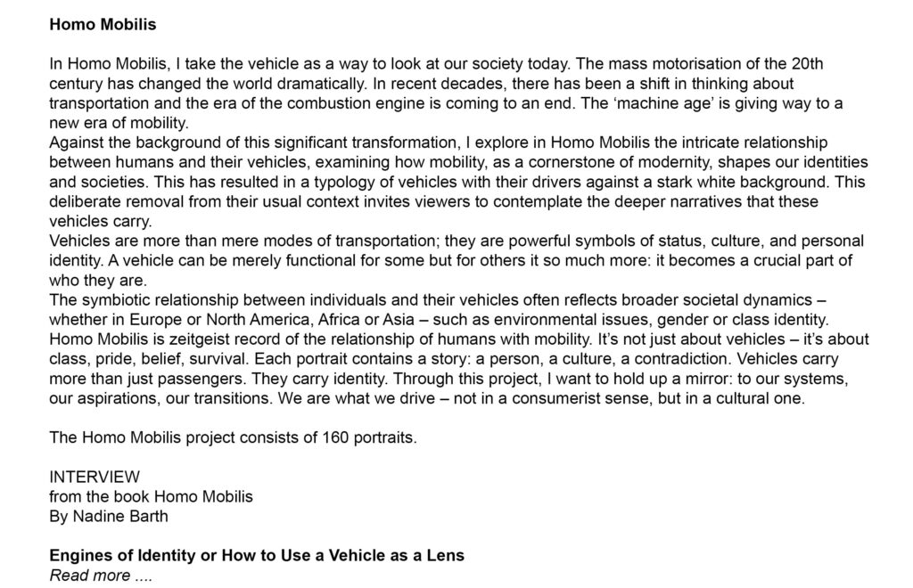
Task: Click the line starting 'whether in Europe or North America'
Action: tap(440, 320)
